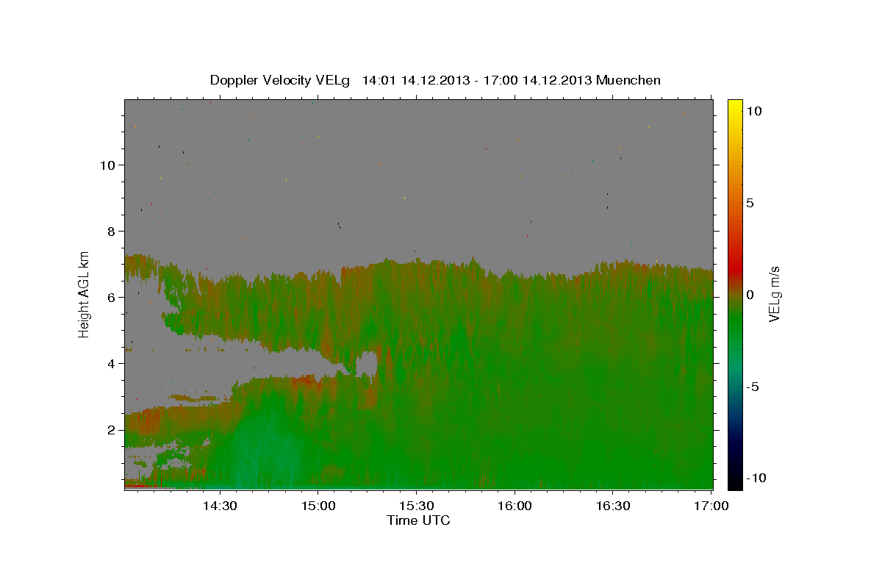Click the colorbar tick value '0'
Screen dimensions: 882x588
pyautogui.click(x=751, y=294)
